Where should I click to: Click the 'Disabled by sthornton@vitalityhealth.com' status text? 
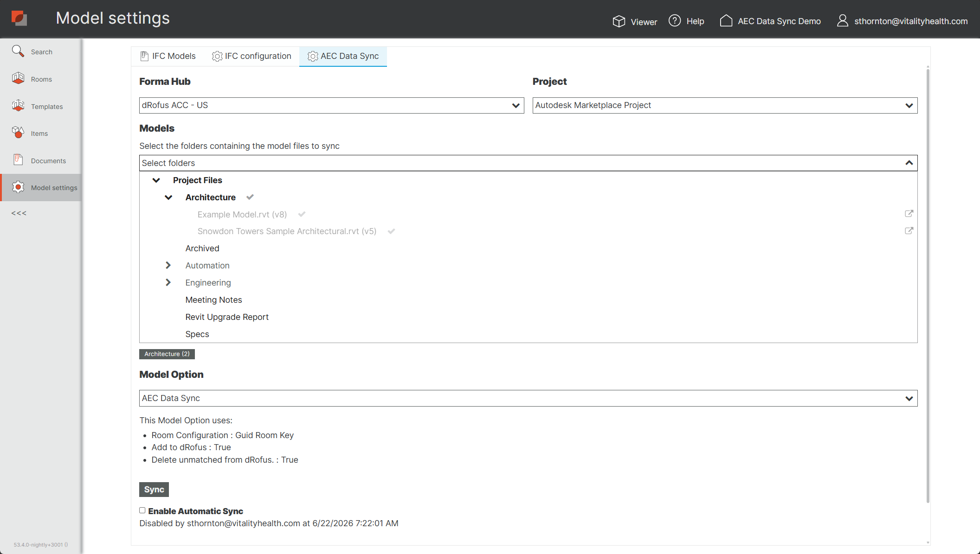tap(269, 523)
